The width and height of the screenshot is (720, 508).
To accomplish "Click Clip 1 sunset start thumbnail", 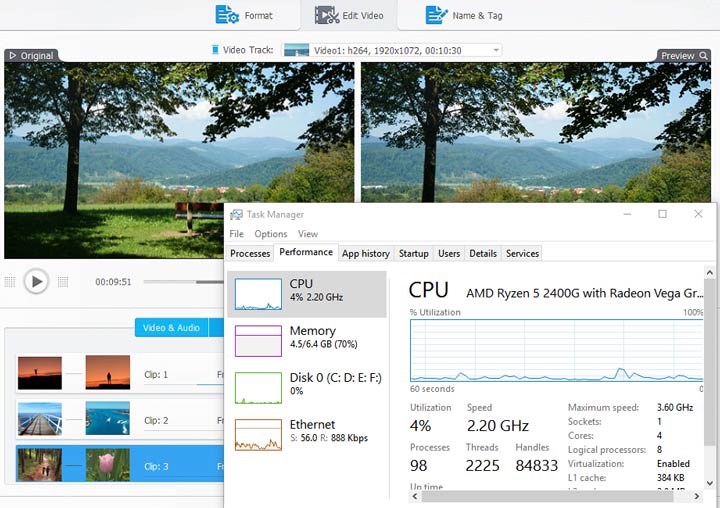I will pos(39,373).
